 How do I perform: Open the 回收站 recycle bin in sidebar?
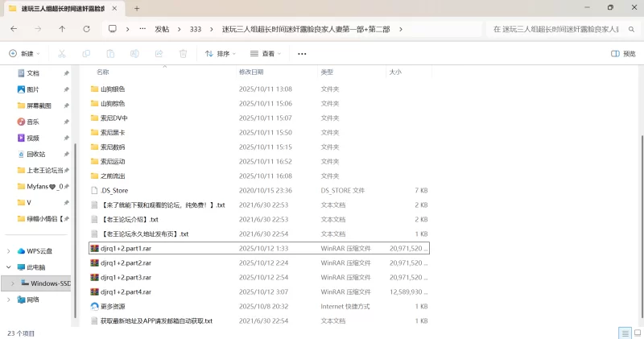coord(36,154)
